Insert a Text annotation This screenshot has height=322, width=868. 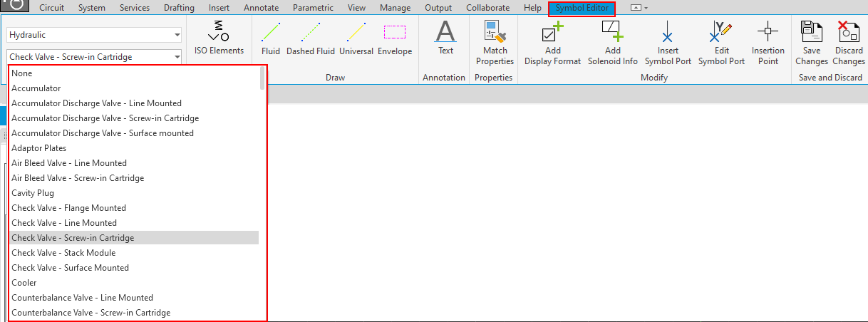445,38
